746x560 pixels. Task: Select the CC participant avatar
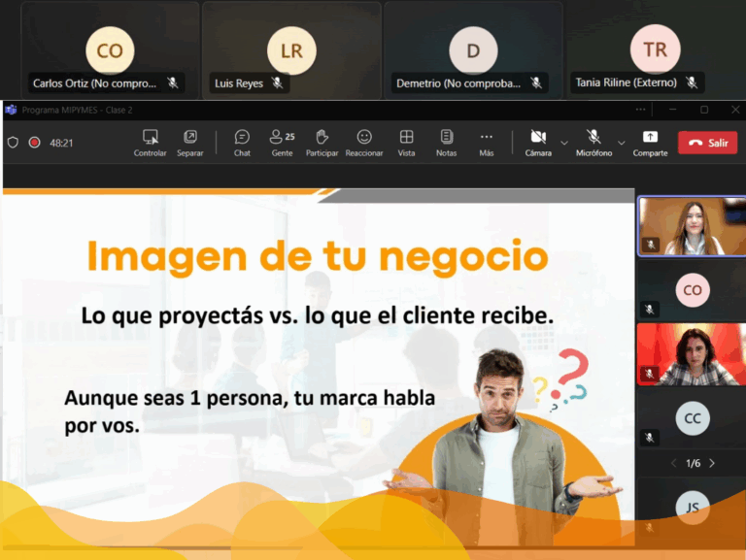point(693,418)
